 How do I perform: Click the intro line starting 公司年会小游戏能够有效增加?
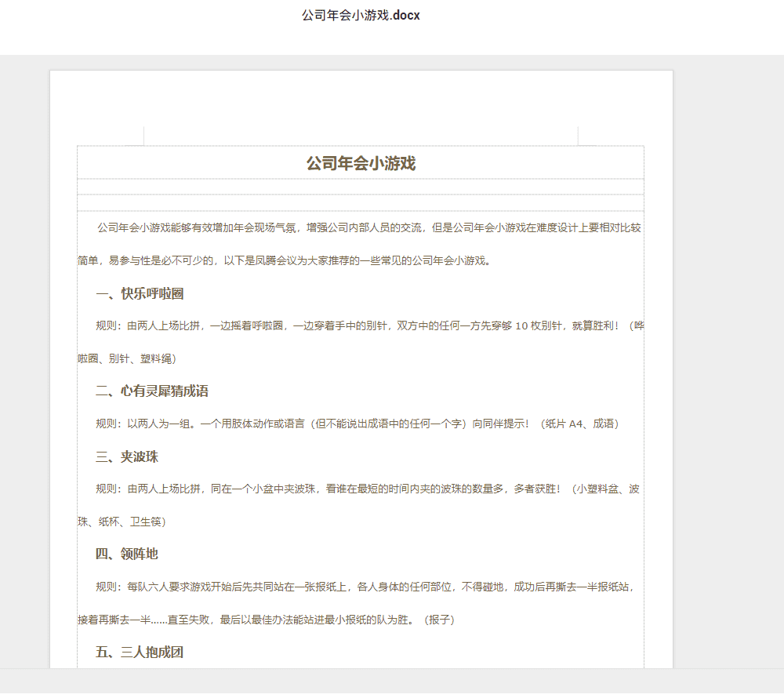point(369,228)
